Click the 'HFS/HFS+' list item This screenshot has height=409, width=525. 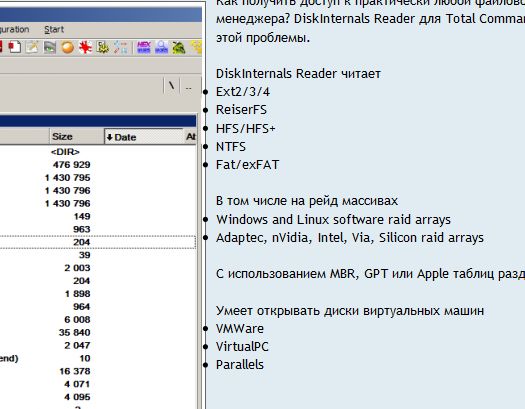pyautogui.click(x=245, y=128)
